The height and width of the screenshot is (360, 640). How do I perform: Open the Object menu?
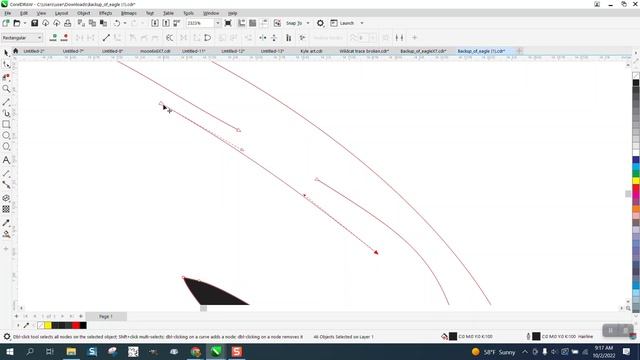click(84, 13)
